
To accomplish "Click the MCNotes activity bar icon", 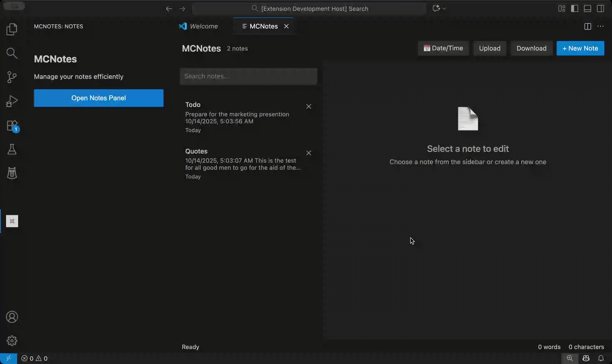I will [x=12, y=221].
